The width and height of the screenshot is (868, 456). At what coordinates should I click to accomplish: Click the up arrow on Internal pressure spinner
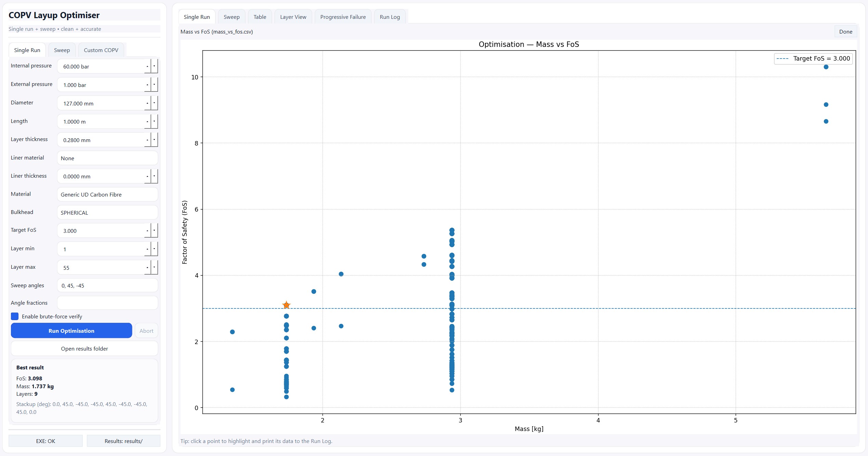coord(147,66)
